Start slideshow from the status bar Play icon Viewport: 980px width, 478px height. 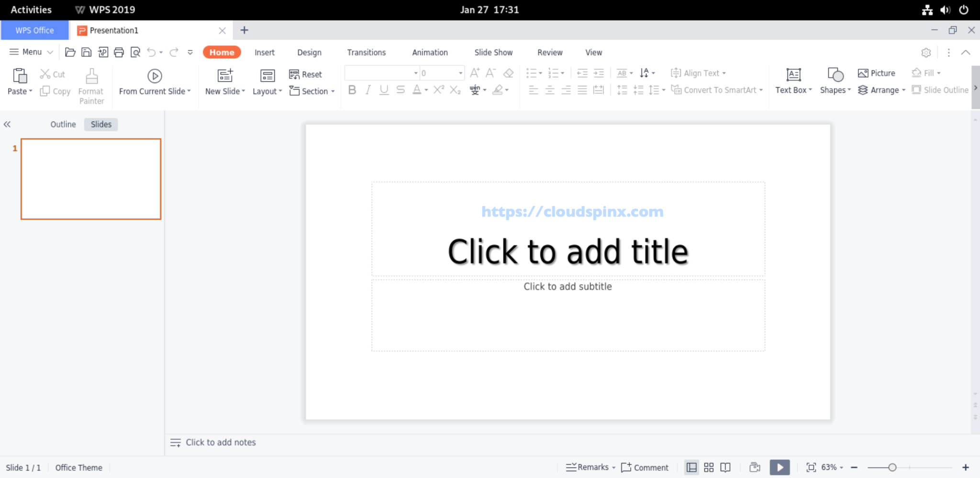[780, 467]
